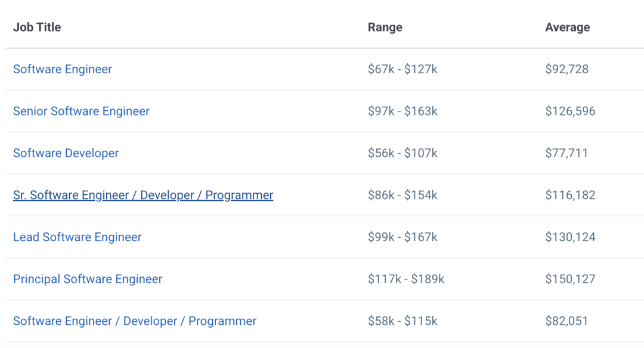The width and height of the screenshot is (644, 348).
Task: Click the Average column header
Action: pos(567,27)
